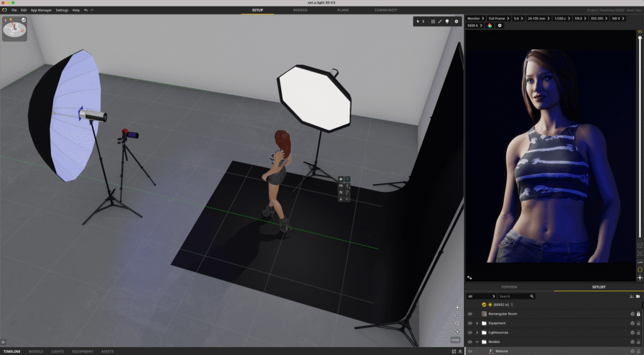Click the add folder icon in Setlist

click(x=638, y=296)
